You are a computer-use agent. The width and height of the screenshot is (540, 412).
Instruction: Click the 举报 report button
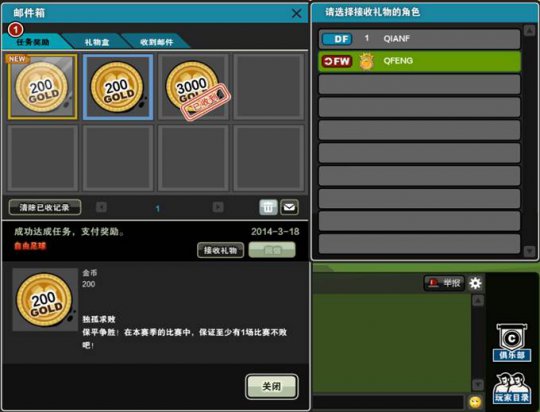pos(444,283)
